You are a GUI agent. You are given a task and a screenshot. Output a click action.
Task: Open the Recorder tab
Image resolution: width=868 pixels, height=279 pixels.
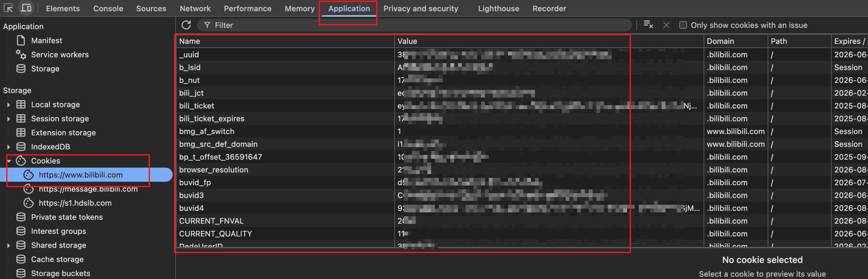pos(549,8)
